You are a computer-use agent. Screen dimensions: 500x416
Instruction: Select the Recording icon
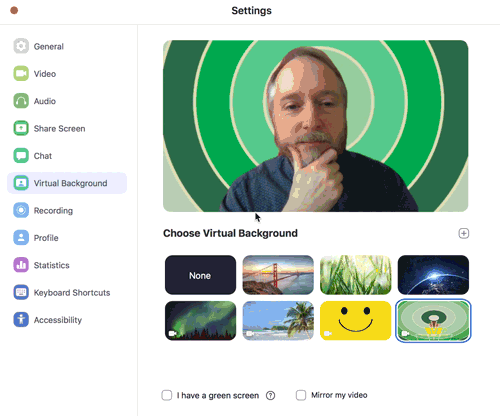click(21, 210)
